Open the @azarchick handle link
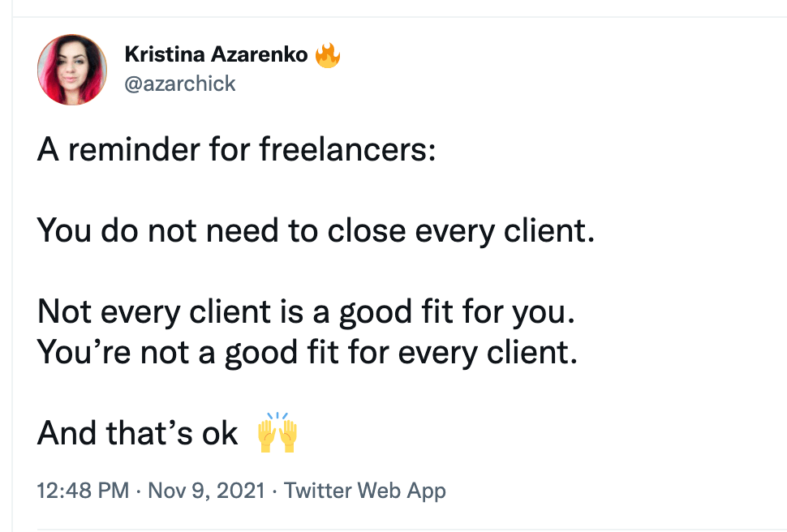Image resolution: width=787 pixels, height=532 pixels. [x=180, y=84]
